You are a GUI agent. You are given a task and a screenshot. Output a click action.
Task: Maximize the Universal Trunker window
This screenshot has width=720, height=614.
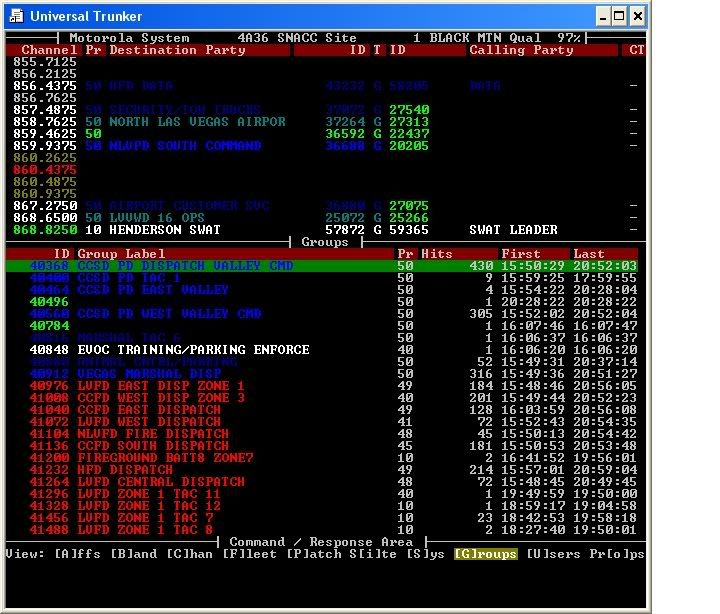pyautogui.click(x=619, y=17)
